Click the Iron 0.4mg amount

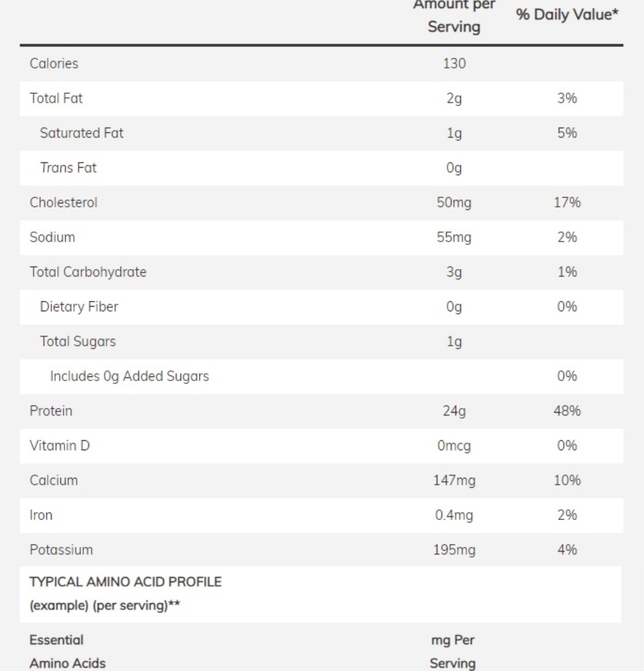click(x=454, y=515)
